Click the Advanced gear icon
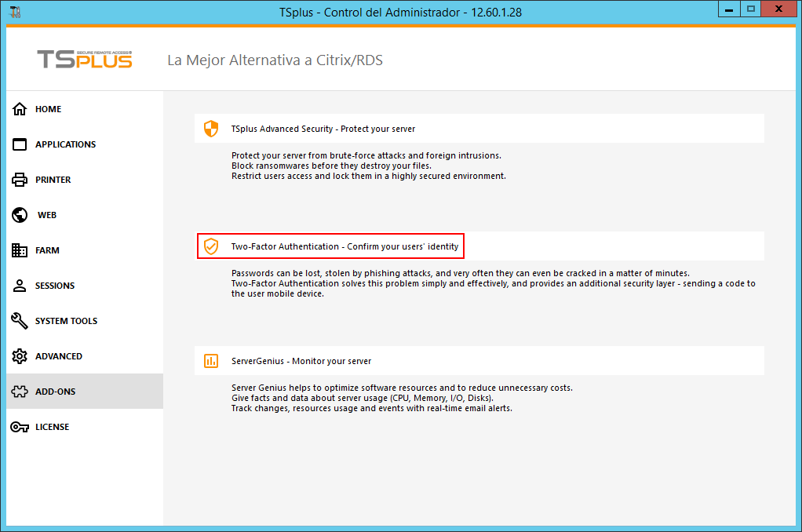Image resolution: width=802 pixels, height=532 pixels. 20,356
